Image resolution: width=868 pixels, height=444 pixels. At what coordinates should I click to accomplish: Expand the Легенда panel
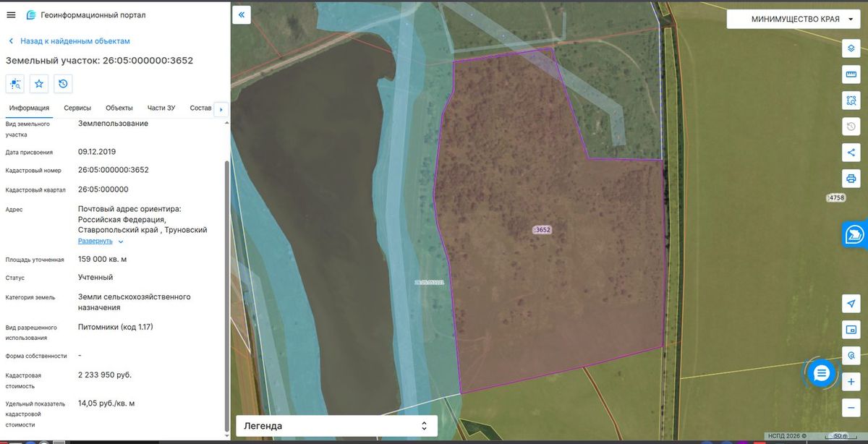tap(336, 426)
